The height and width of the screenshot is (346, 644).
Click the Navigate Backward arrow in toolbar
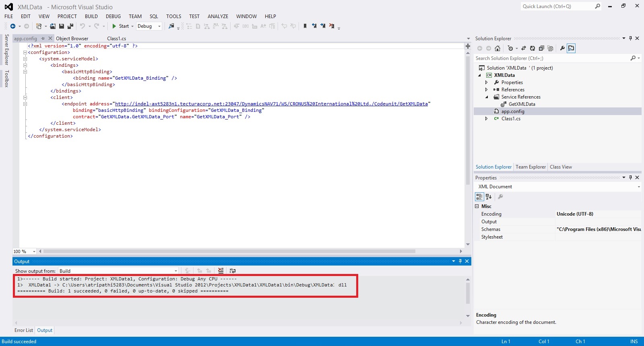click(x=13, y=26)
